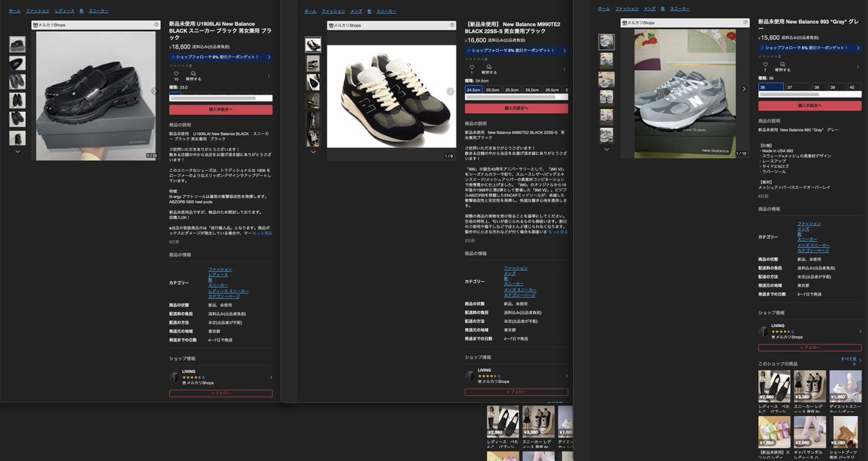Select size 36 on the 993 Gray page

[771, 87]
